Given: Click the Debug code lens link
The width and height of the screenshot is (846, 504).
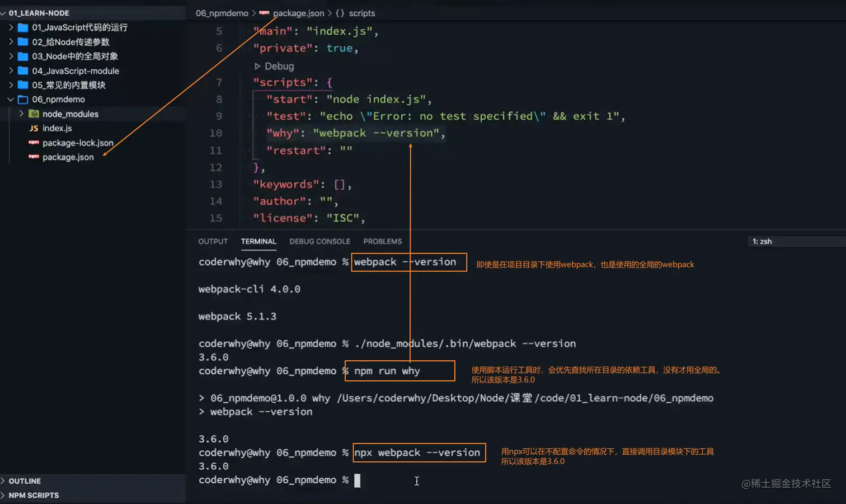Looking at the screenshot, I should coord(279,66).
